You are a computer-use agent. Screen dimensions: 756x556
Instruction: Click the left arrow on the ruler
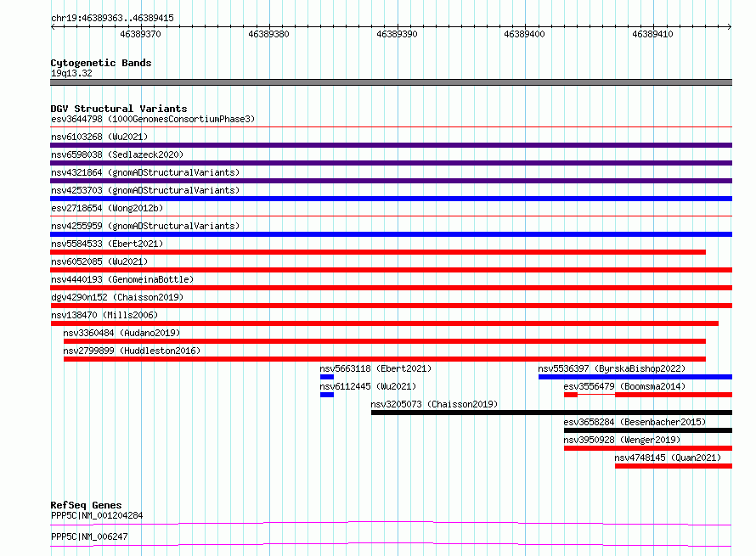[53, 27]
